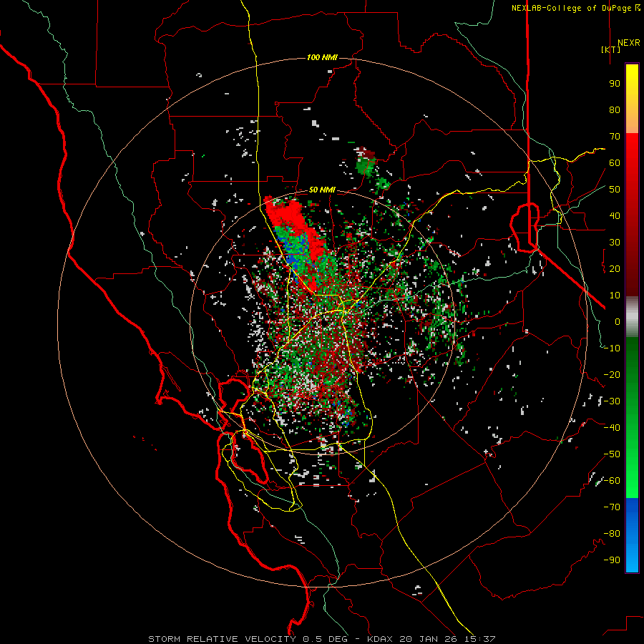This screenshot has width=644, height=644.
Task: Click the green segment of the color bar
Action: pyautogui.click(x=632, y=417)
